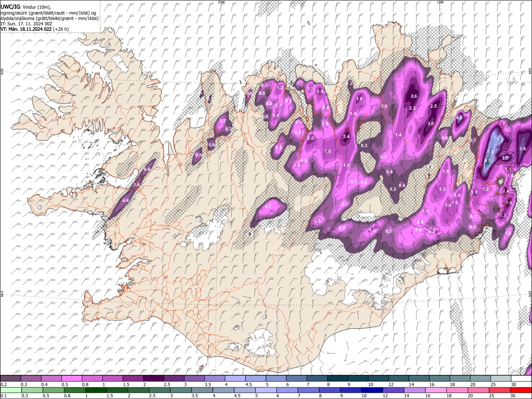Click the '3.4' snowfall value on map
The image size is (532, 399).
point(523,148)
